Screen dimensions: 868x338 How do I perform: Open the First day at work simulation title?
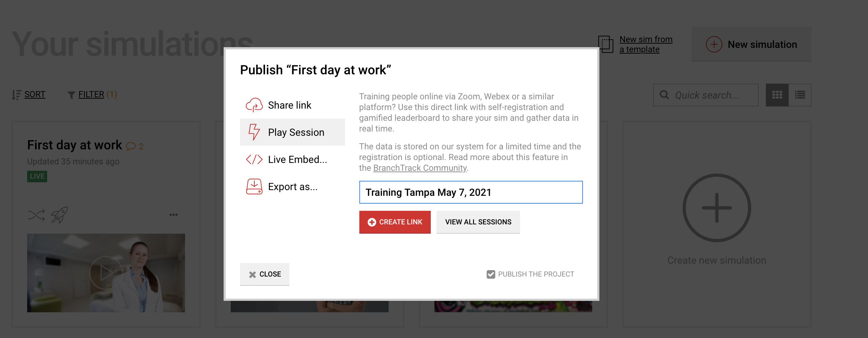pos(75,145)
